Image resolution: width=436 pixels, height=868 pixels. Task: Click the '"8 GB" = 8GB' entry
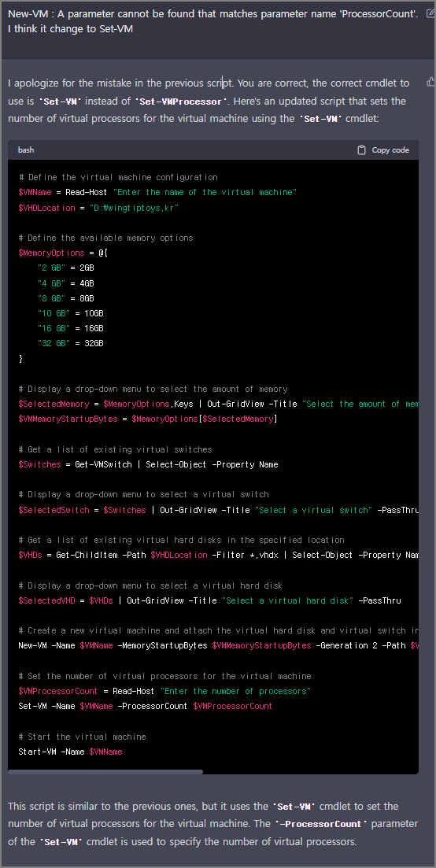tap(66, 297)
